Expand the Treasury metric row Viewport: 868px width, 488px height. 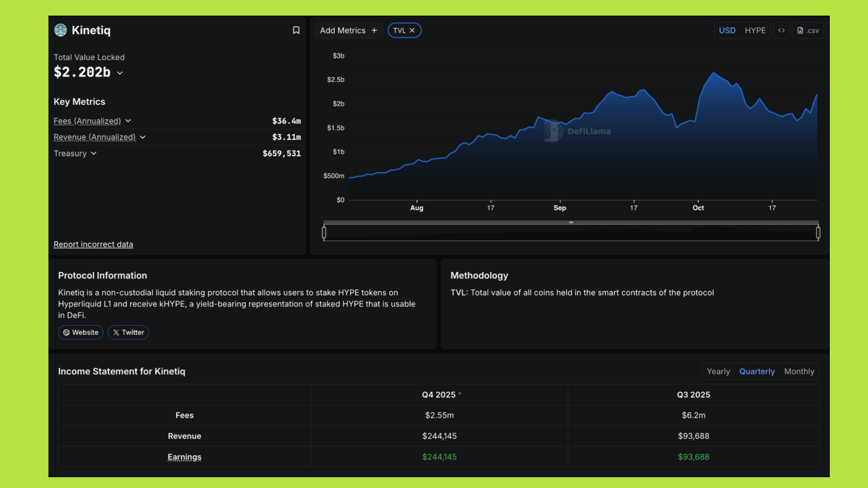pos(94,153)
